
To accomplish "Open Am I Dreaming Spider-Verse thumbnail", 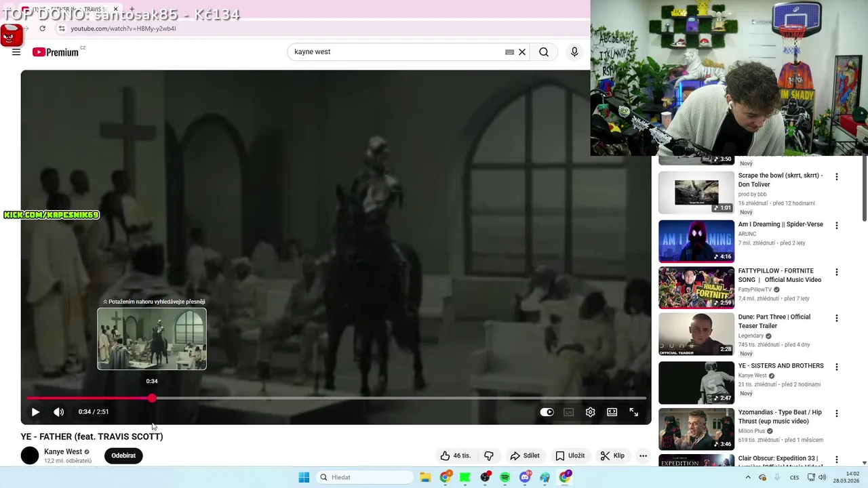I will (696, 241).
